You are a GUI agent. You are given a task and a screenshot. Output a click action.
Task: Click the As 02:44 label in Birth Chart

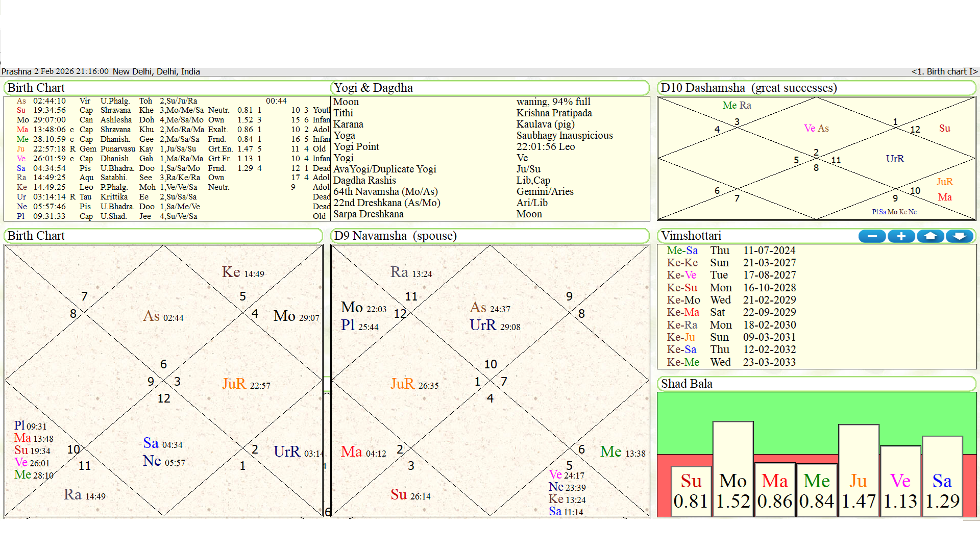163,316
